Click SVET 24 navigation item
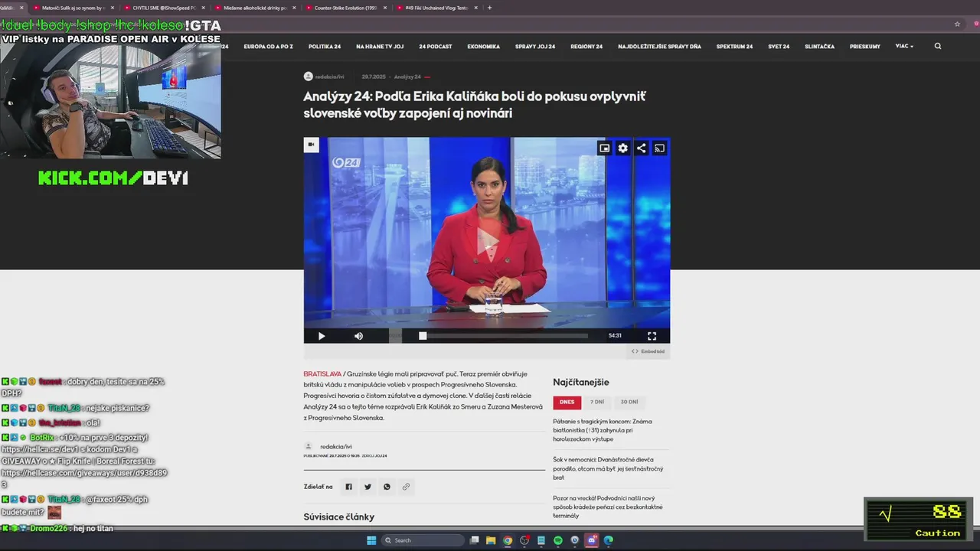980x551 pixels. pos(779,47)
